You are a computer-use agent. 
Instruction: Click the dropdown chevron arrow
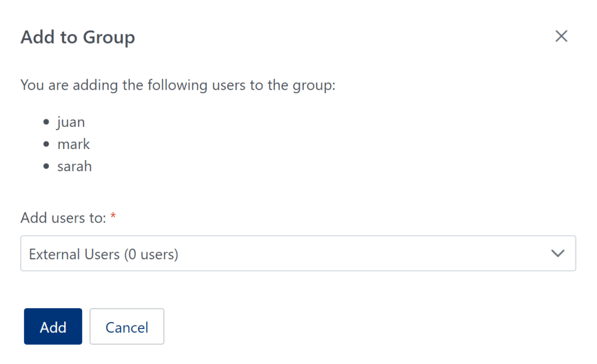[x=557, y=253]
